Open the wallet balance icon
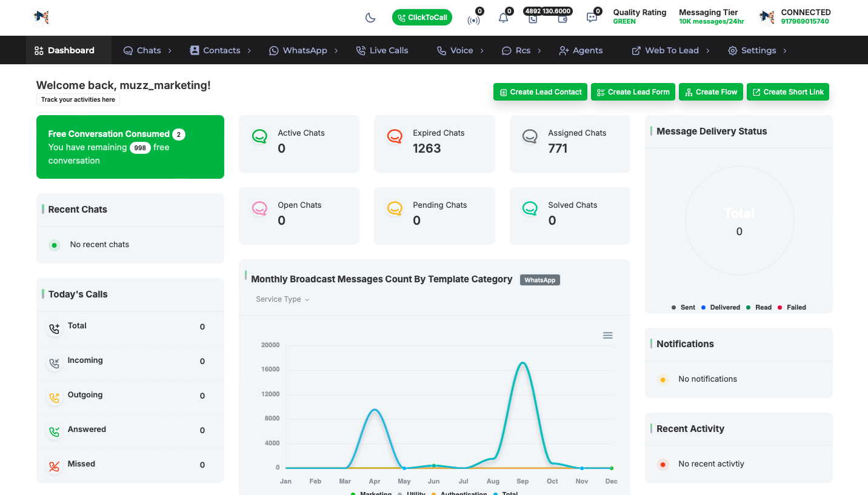 tap(562, 19)
